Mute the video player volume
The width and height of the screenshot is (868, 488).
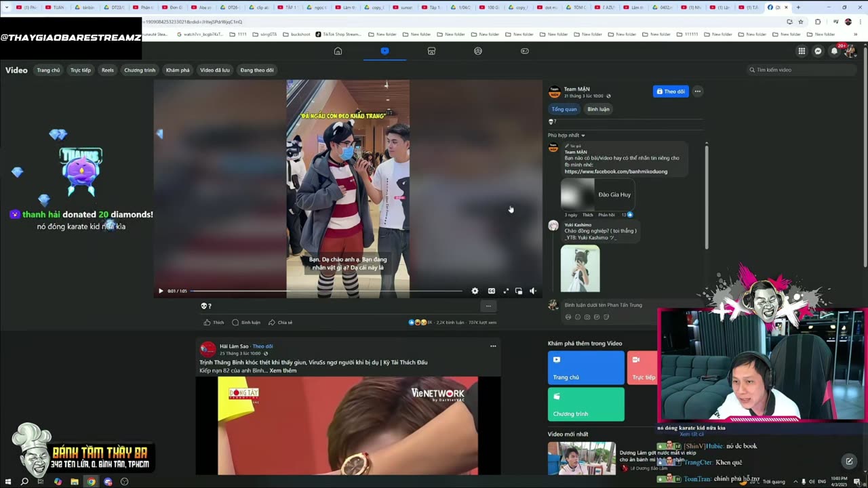coord(533,291)
